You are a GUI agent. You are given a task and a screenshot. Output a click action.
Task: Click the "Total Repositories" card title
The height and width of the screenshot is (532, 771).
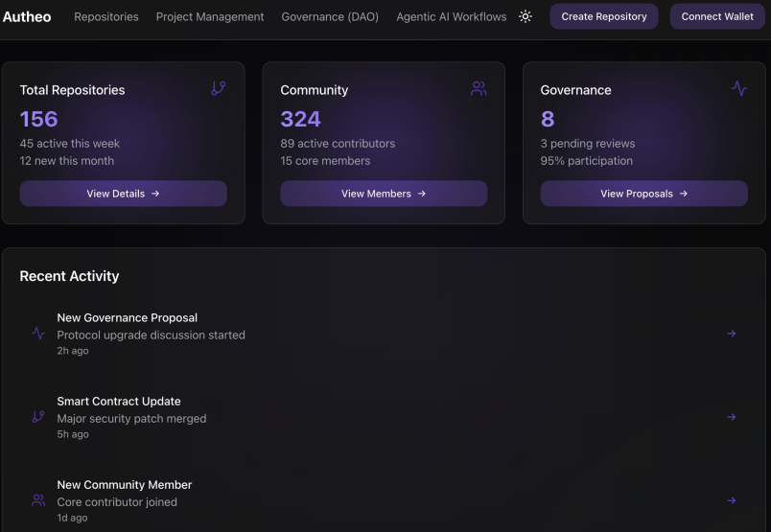click(x=72, y=90)
